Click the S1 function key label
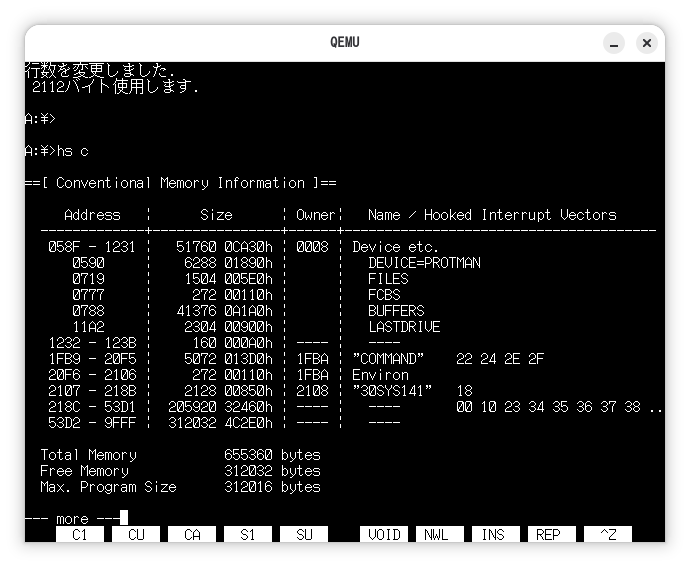Screen dimensions: 690x567 pos(248,534)
